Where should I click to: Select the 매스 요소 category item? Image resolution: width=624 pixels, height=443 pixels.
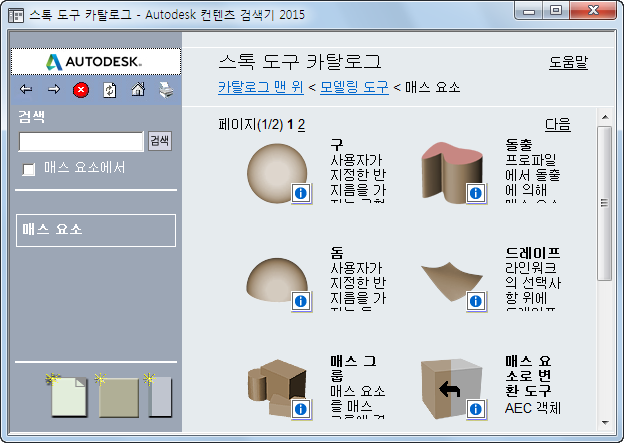click(96, 230)
